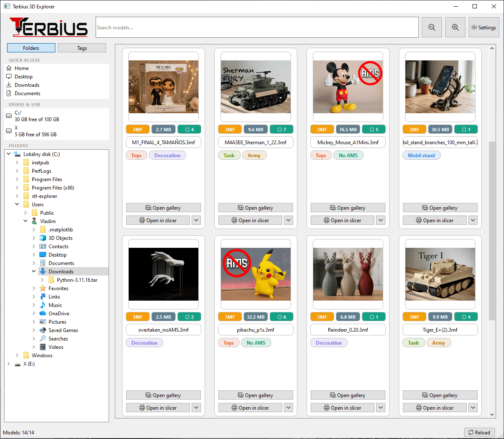This screenshot has height=439, width=504.
Task: Click the plate count badge on M4A3E8_Sherman
Action: [x=282, y=130]
